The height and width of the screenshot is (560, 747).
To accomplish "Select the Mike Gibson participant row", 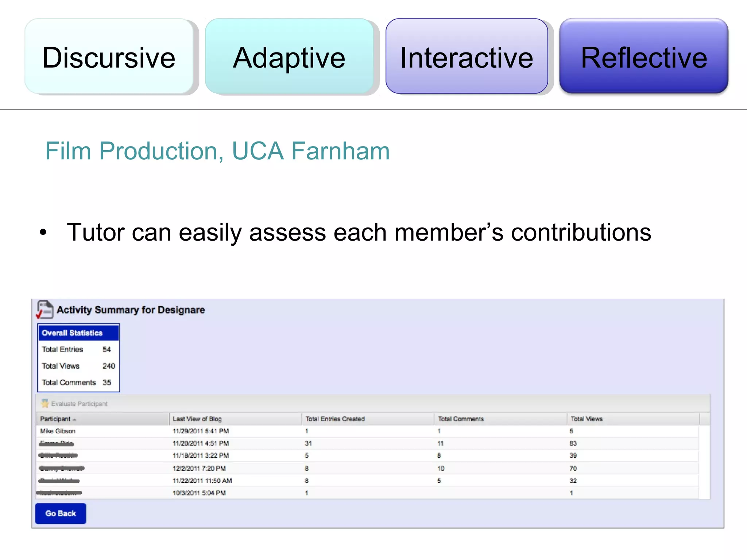I will pos(368,431).
